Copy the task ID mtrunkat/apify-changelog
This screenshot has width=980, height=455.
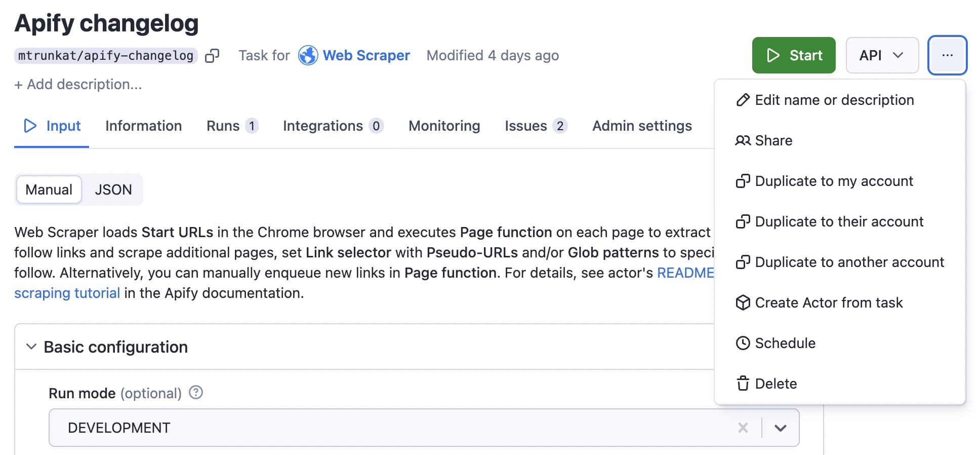pos(213,56)
